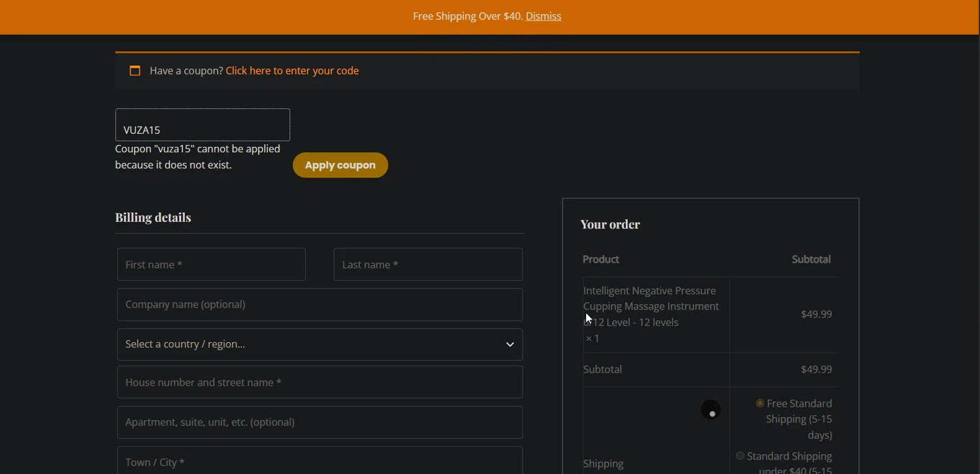This screenshot has height=474, width=980.
Task: Click the 'Billing details' heading
Action: tap(153, 217)
